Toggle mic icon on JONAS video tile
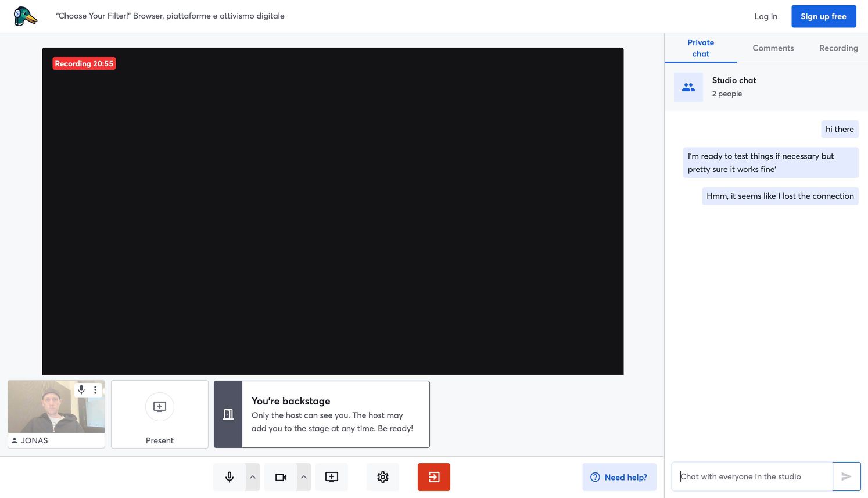Viewport: 868px width, 498px height. pyautogui.click(x=81, y=390)
